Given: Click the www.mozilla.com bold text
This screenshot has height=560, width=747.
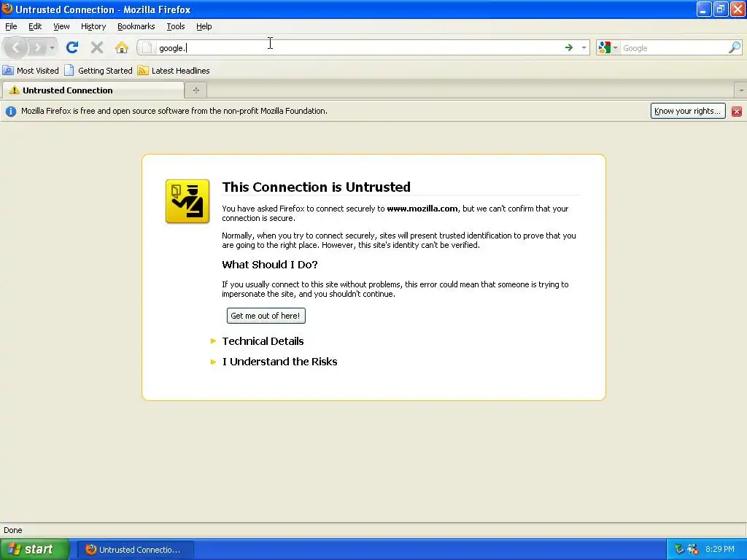Looking at the screenshot, I should [422, 209].
